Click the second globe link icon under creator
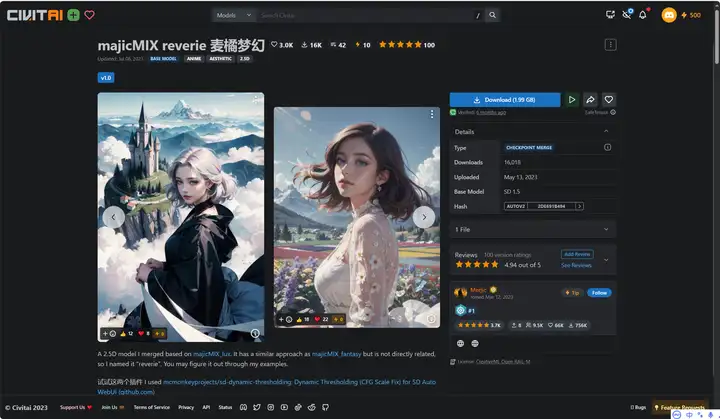Screen dimensions: 720x419 click(475, 344)
